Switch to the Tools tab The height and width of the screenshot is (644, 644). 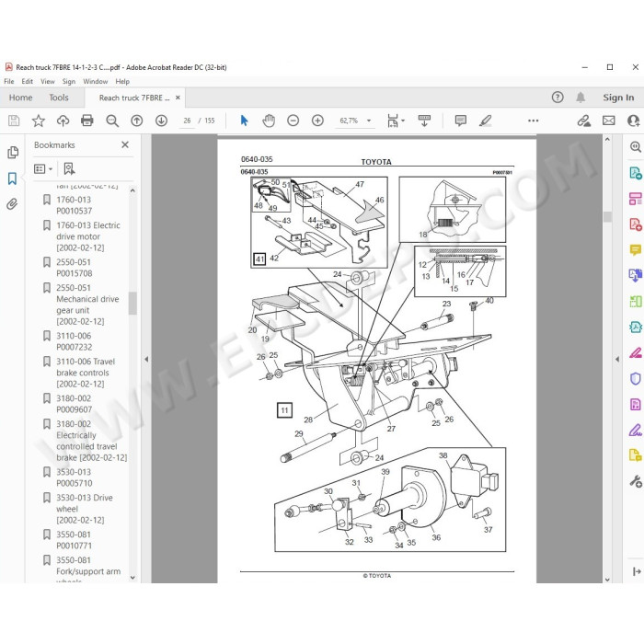(x=59, y=98)
